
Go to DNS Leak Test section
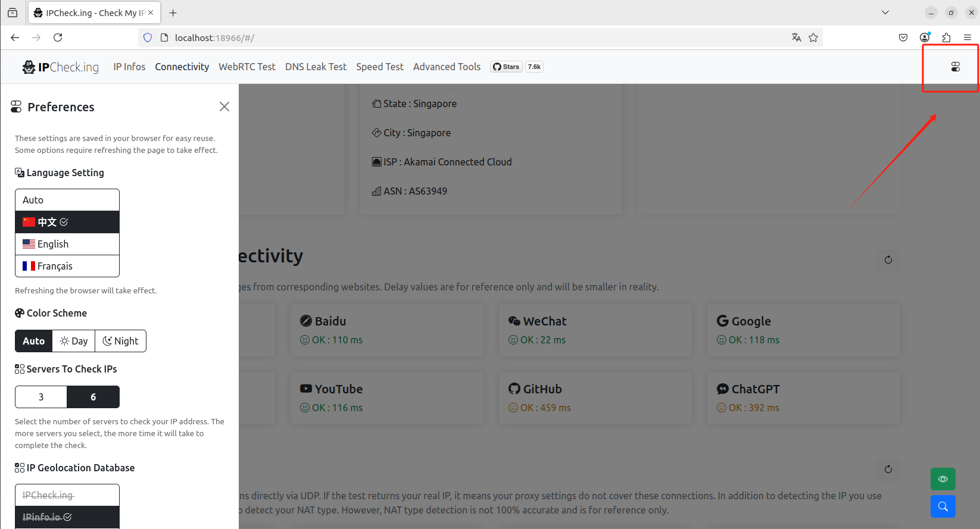(x=316, y=67)
